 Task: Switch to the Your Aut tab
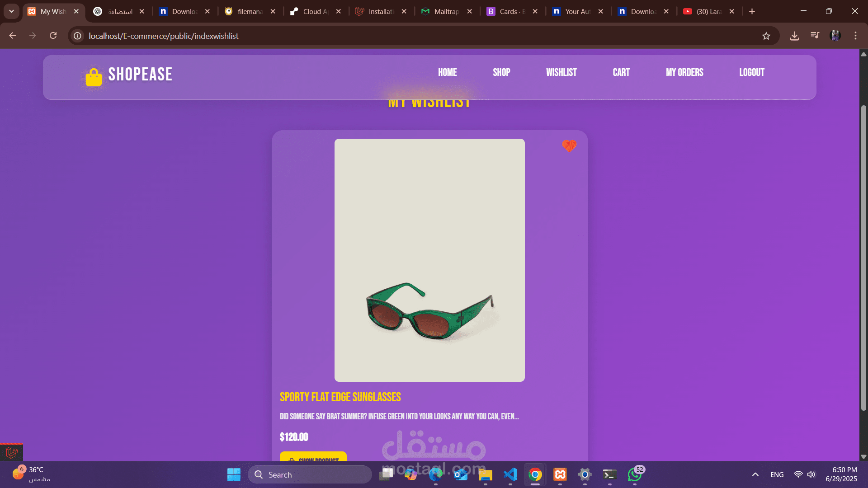[x=578, y=11]
